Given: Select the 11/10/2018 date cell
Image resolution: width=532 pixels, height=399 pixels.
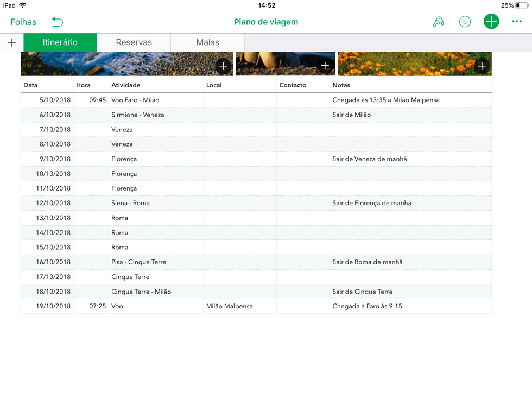Looking at the screenshot, I should pyautogui.click(x=47, y=188).
